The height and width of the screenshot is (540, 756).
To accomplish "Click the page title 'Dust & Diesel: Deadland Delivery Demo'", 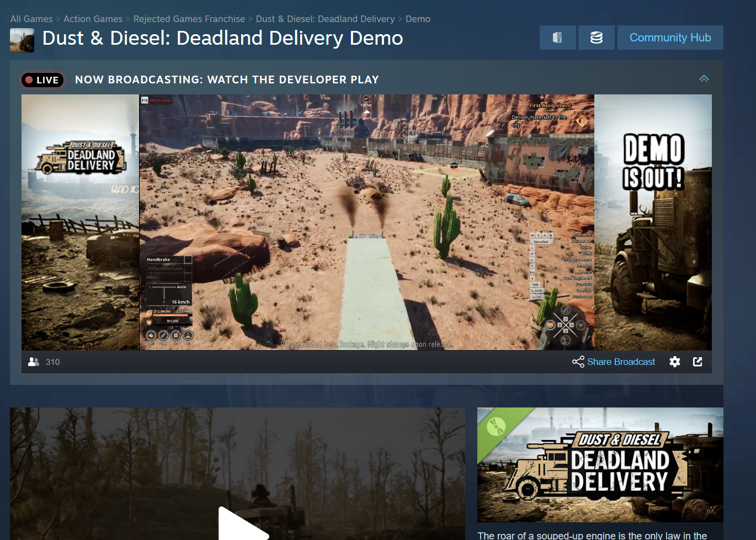I will click(223, 38).
